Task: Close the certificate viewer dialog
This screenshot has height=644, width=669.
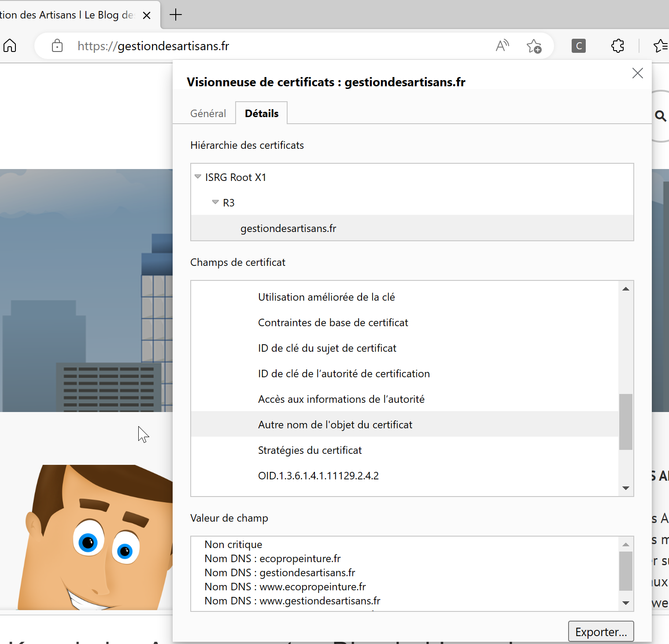Action: (637, 73)
